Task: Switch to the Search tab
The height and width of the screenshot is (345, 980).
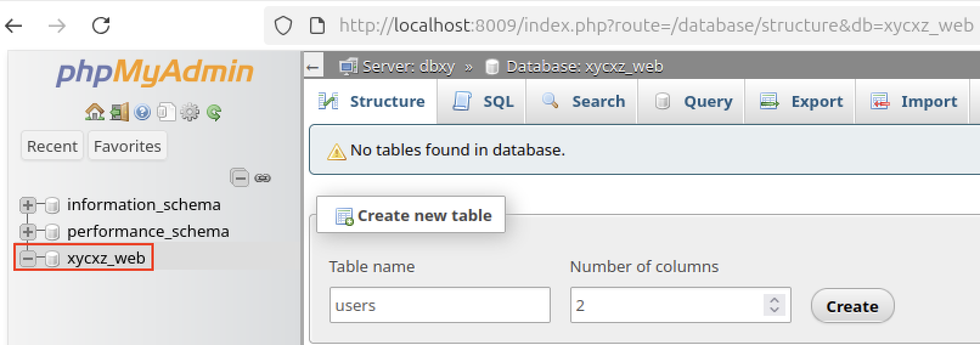Action: (x=582, y=101)
